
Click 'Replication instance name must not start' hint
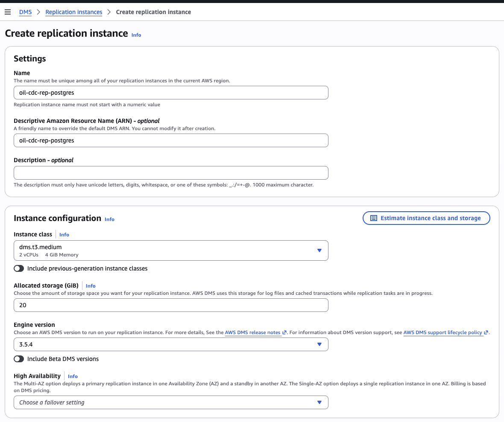(87, 105)
